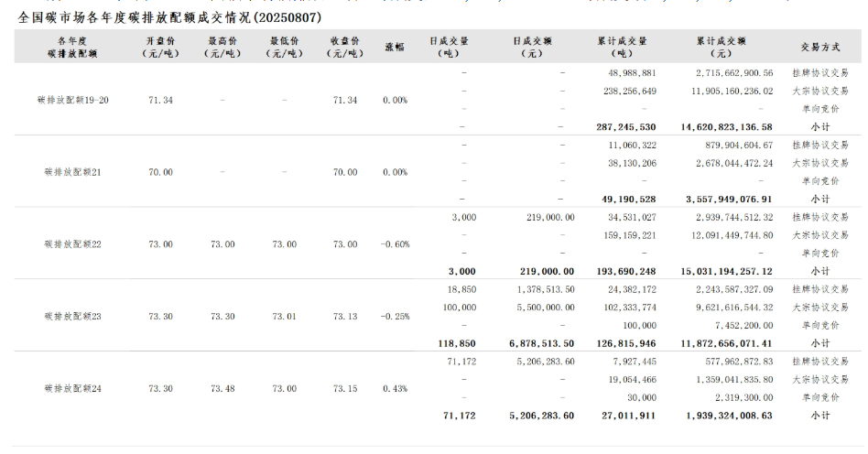Select the 碳排放配额24 row label

pos(72,388)
